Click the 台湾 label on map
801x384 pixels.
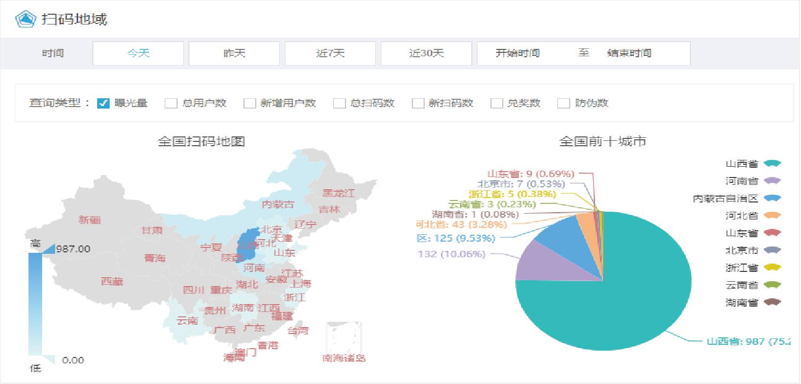click(298, 330)
